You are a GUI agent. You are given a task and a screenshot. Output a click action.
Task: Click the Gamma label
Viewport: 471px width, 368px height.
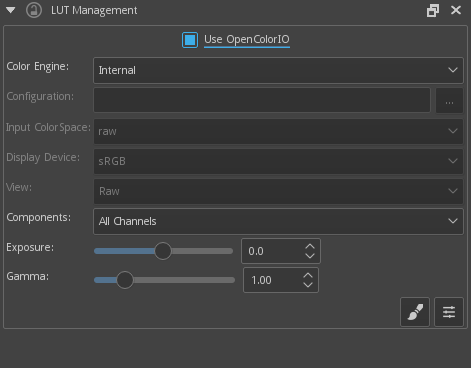click(x=28, y=276)
